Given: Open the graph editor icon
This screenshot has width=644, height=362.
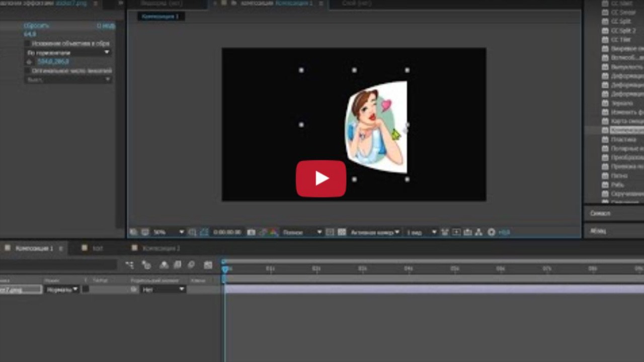Looking at the screenshot, I should click(x=208, y=265).
